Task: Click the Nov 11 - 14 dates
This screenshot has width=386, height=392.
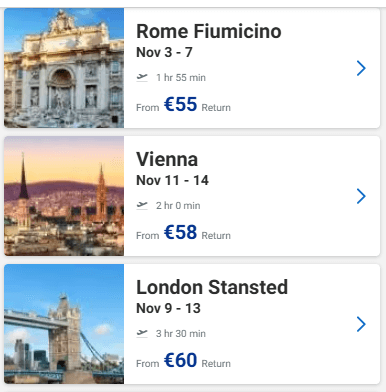Action: [172, 180]
